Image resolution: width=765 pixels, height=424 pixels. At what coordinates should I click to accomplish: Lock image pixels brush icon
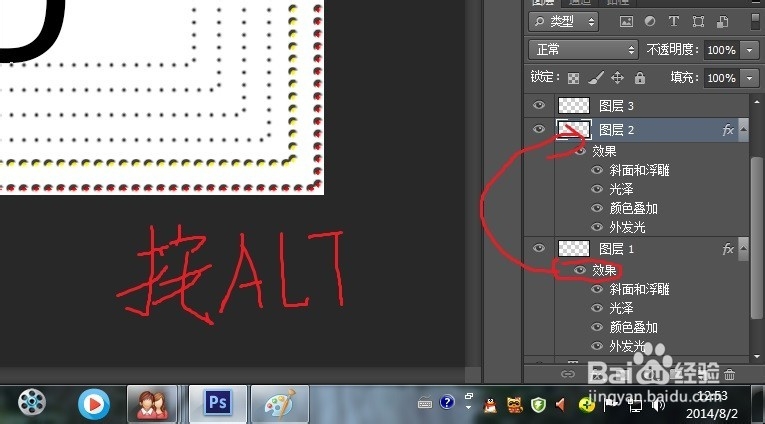(x=596, y=78)
